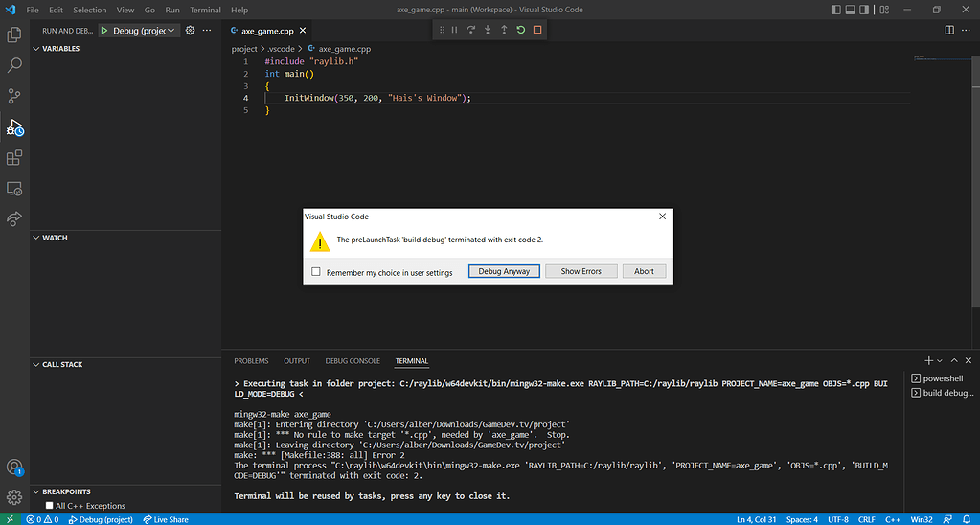Check Remember my choice in user settings
Screen dimensions: 980x525
click(315, 272)
